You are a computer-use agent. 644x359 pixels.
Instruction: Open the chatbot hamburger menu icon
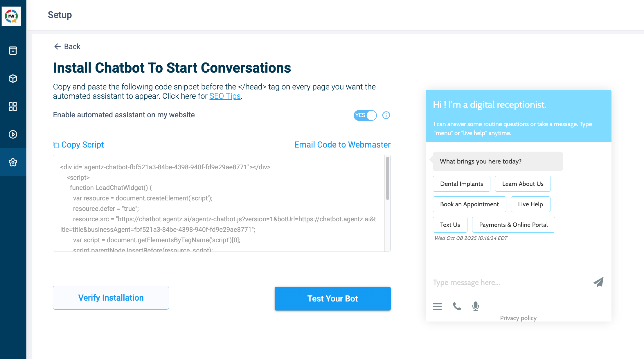(437, 306)
